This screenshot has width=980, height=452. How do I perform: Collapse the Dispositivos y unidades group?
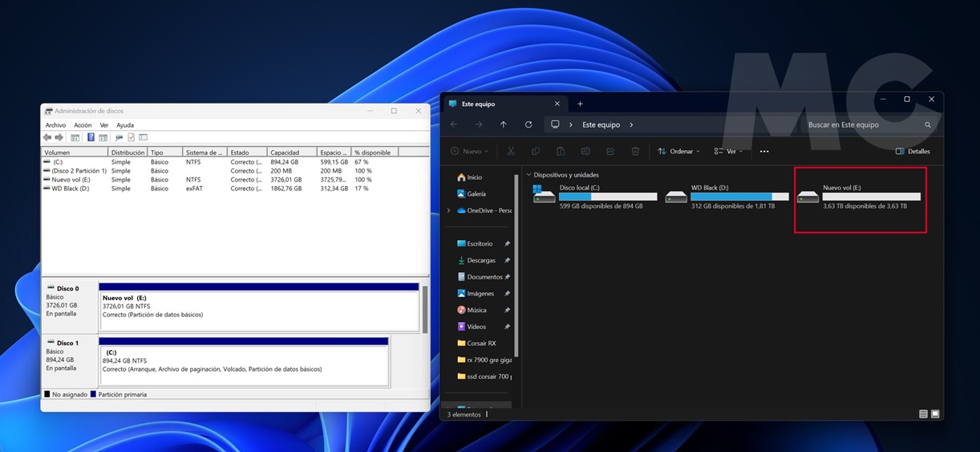point(528,175)
